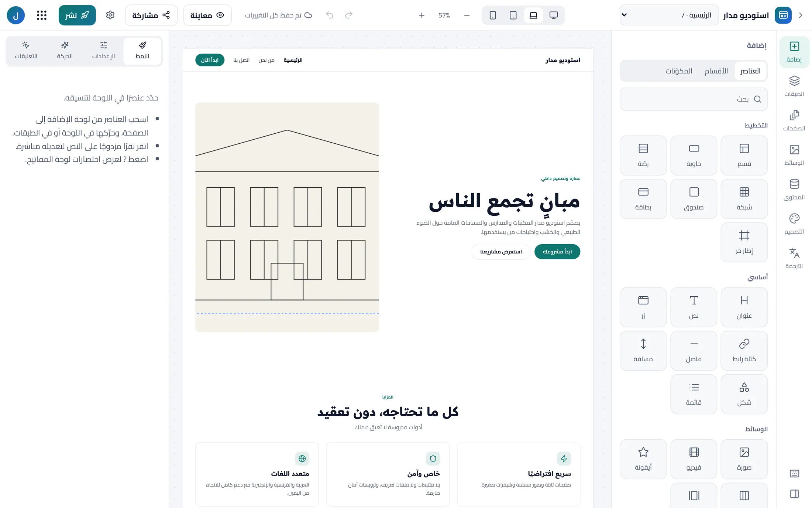Open the الترجمة translation panel
This screenshot has width=812, height=508.
click(x=794, y=259)
